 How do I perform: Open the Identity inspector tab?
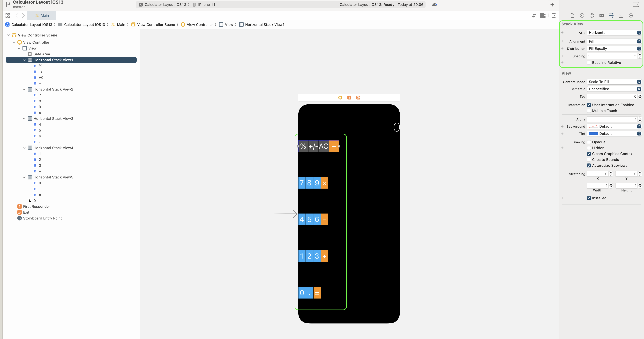601,15
